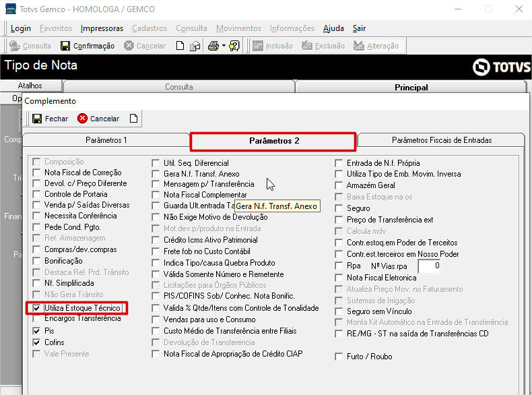This screenshot has height=395, width=532.
Task: Check the Bonificação checkbox
Action: click(x=36, y=261)
